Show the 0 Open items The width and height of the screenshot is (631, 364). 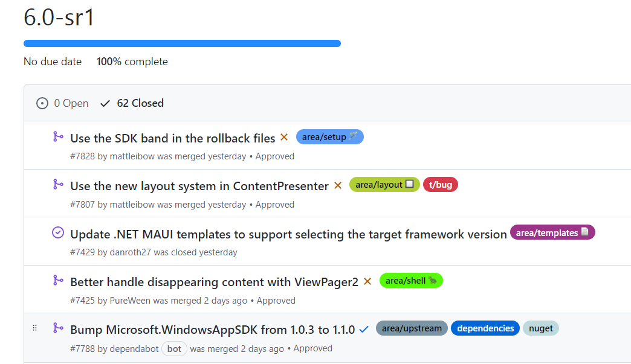[x=63, y=103]
